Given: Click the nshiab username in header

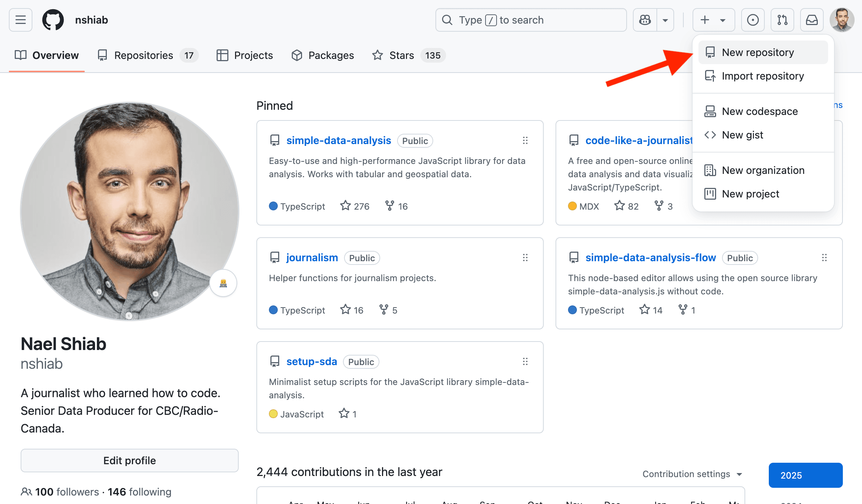Looking at the screenshot, I should pos(91,20).
